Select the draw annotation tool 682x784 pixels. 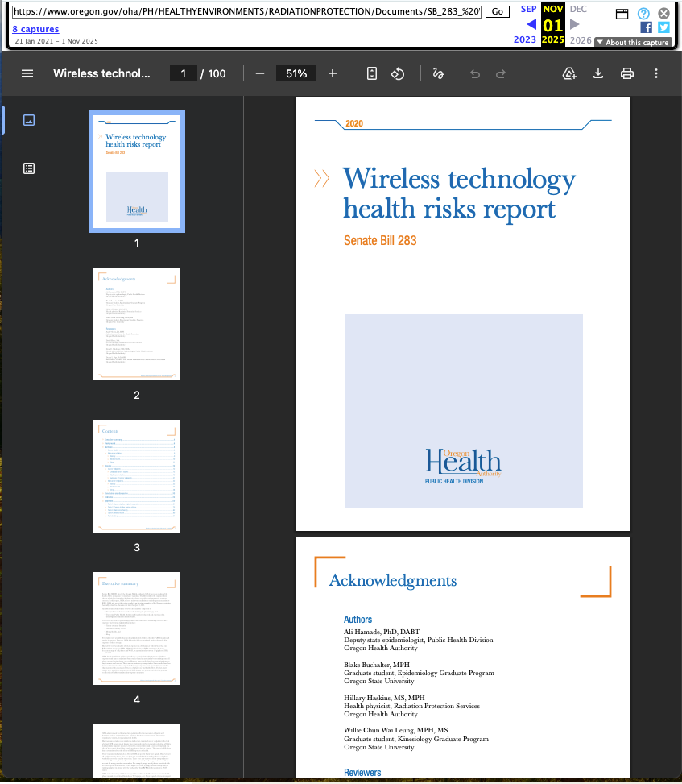(x=438, y=73)
